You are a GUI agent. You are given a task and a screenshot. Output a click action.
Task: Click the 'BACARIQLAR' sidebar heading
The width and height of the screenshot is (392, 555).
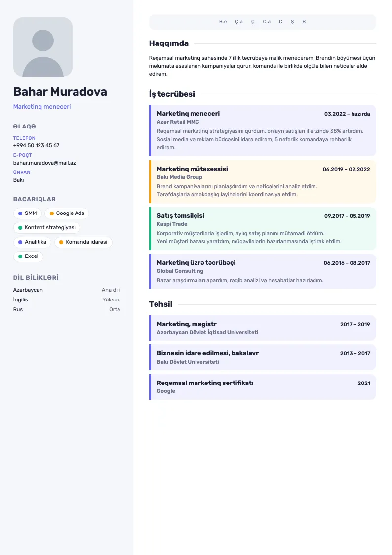35,199
